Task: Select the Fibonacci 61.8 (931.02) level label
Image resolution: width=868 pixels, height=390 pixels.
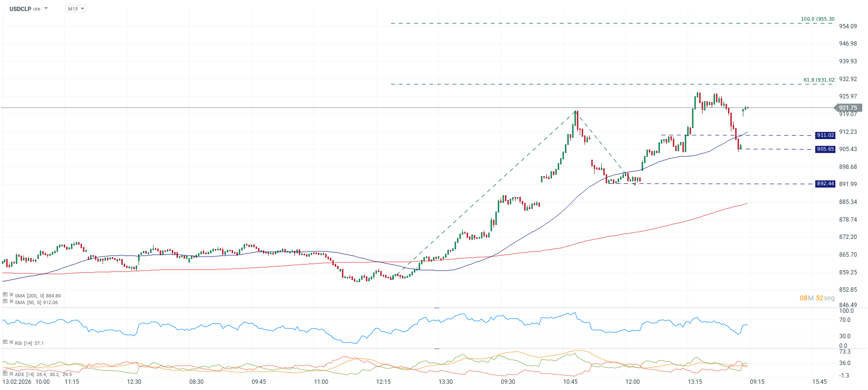Action: tap(819, 80)
